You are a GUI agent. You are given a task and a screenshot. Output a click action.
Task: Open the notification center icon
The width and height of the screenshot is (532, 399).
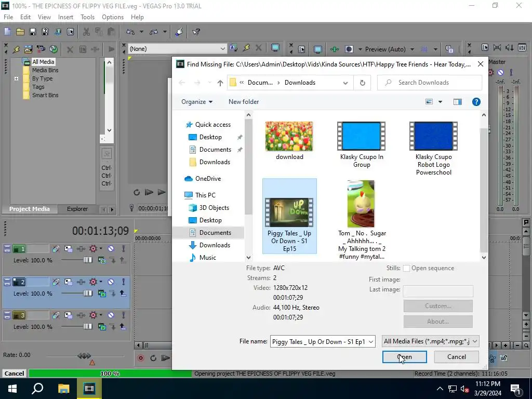pos(516,389)
